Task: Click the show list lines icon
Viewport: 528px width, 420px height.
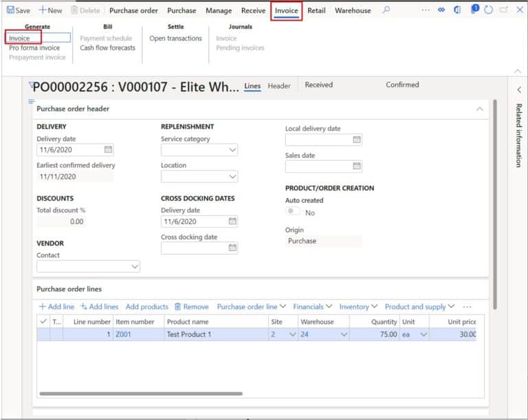Action: pyautogui.click(x=32, y=101)
